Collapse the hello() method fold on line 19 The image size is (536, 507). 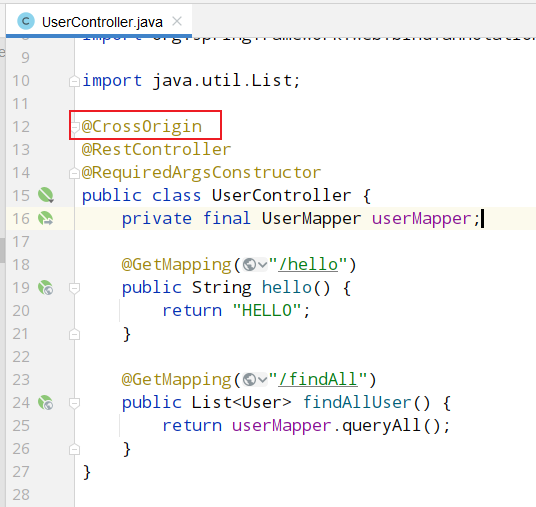(74, 288)
